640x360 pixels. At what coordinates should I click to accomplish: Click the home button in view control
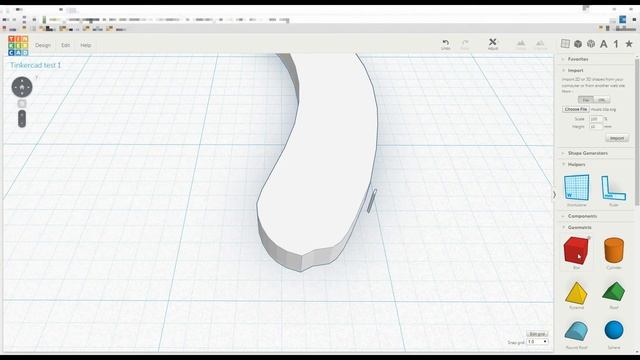22,87
